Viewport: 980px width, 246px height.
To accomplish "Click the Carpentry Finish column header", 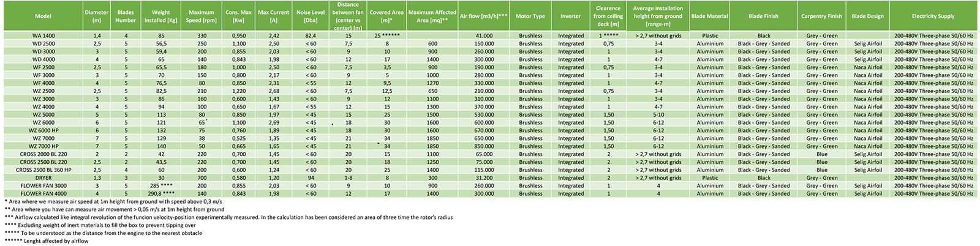I will pos(821,17).
